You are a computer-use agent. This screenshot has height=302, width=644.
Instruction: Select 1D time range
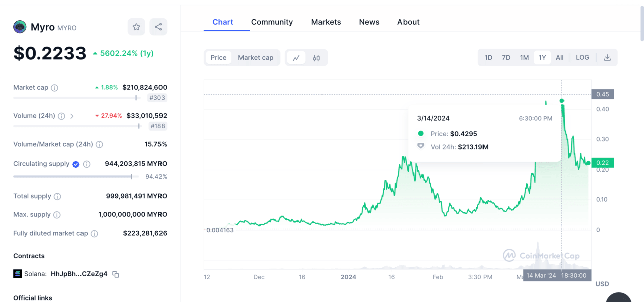coord(488,58)
